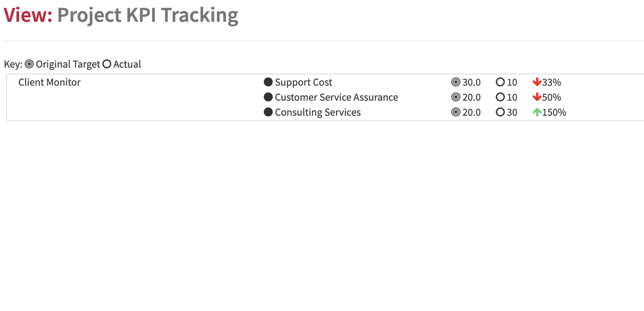
Task: Click the black dot beside Consulting Services
Action: point(268,112)
